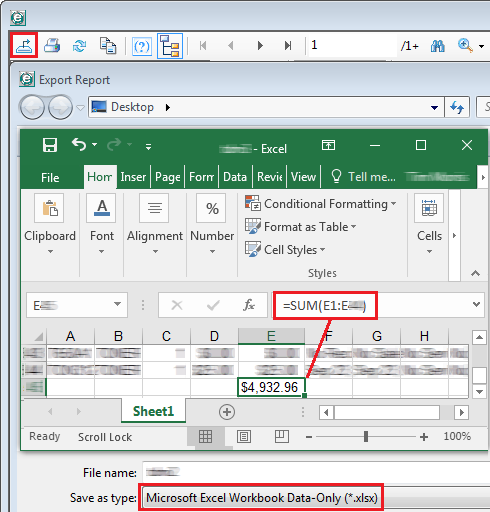The height and width of the screenshot is (512, 490).
Task: Click the Zoom magnifier icon
Action: [x=465, y=45]
